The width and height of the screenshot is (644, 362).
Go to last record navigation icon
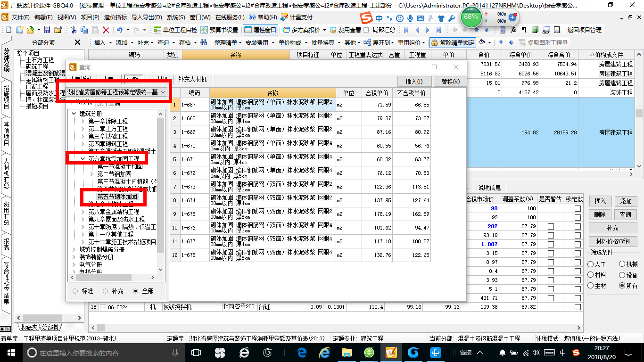438,30
